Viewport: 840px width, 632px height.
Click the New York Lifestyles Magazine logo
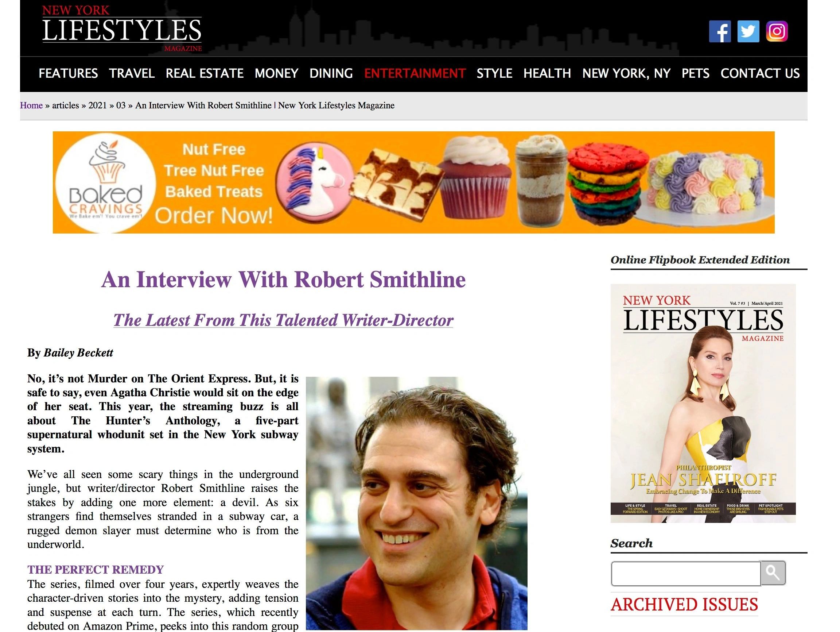[x=122, y=28]
